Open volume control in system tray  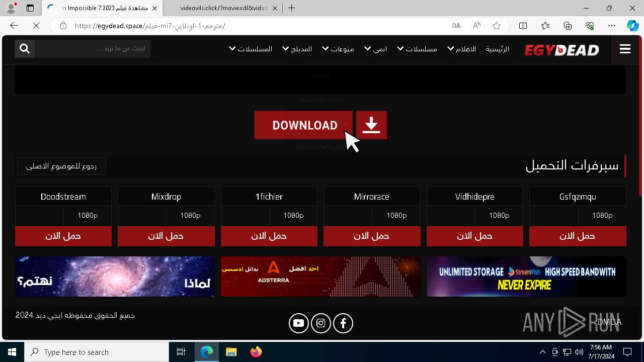point(579,352)
